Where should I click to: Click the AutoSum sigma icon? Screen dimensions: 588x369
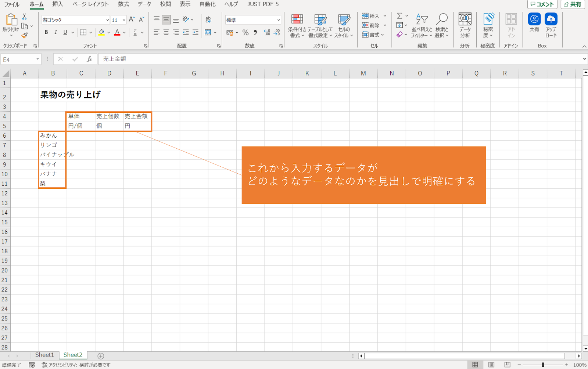tap(399, 16)
